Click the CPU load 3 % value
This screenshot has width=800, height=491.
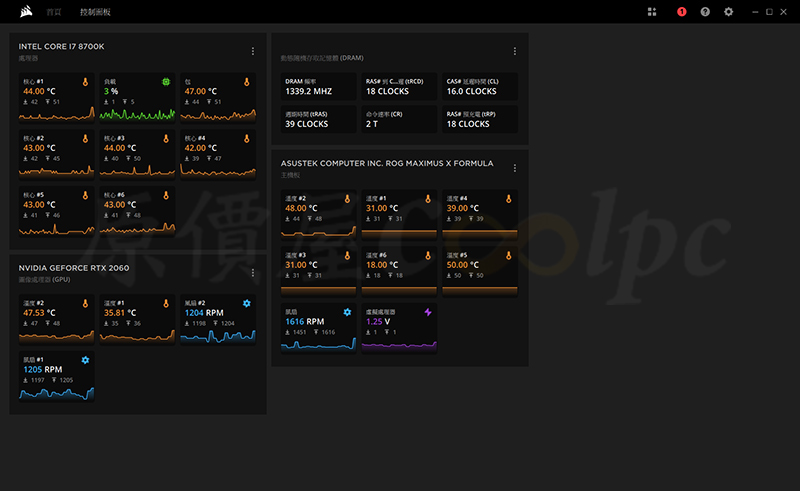[111, 91]
